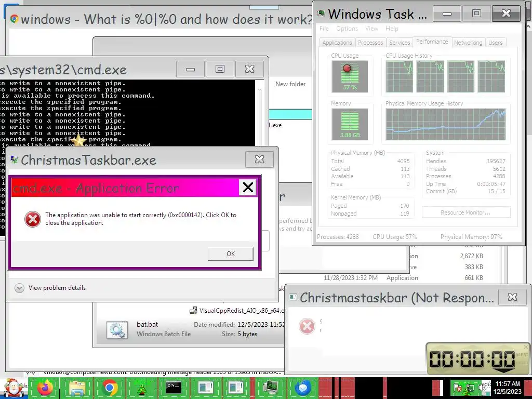Click OK in the cmd.exe Application Error dialog
This screenshot has width=532, height=399.
231,254
